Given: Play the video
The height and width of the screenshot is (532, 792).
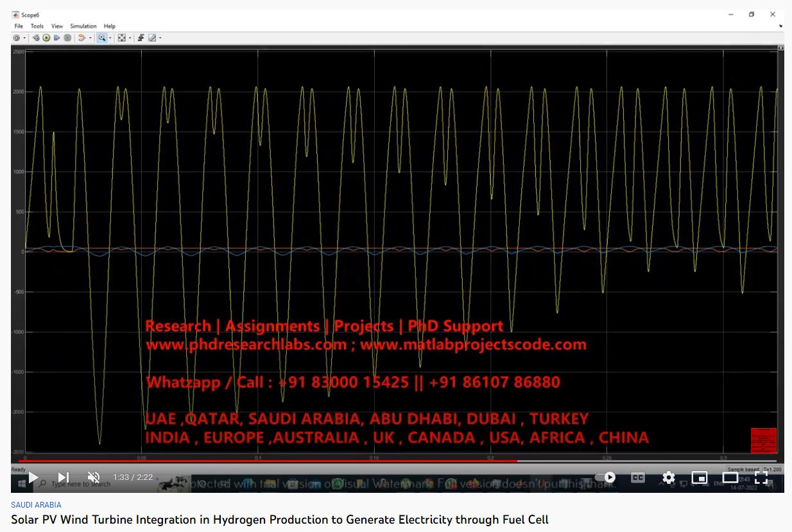Looking at the screenshot, I should point(33,477).
